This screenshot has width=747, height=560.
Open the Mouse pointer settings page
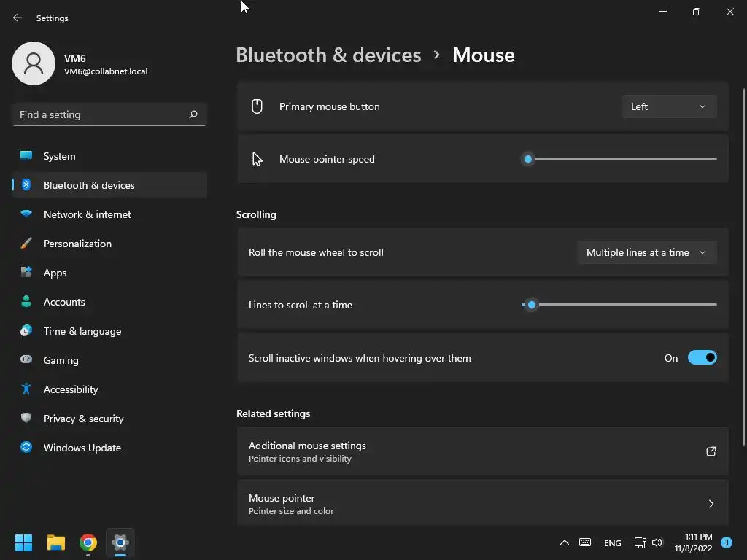[482, 504]
